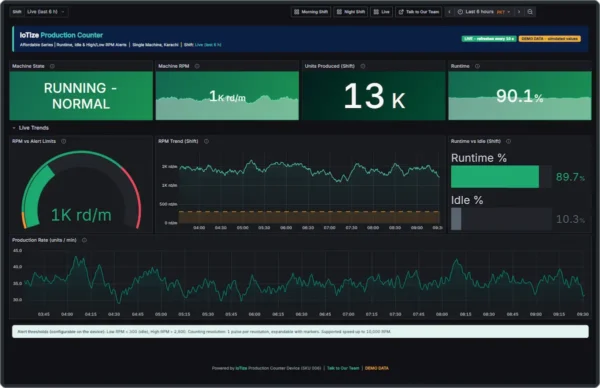The height and width of the screenshot is (388, 600).
Task: Click the Talk to Our Team toolbar button
Action: pyautogui.click(x=419, y=12)
